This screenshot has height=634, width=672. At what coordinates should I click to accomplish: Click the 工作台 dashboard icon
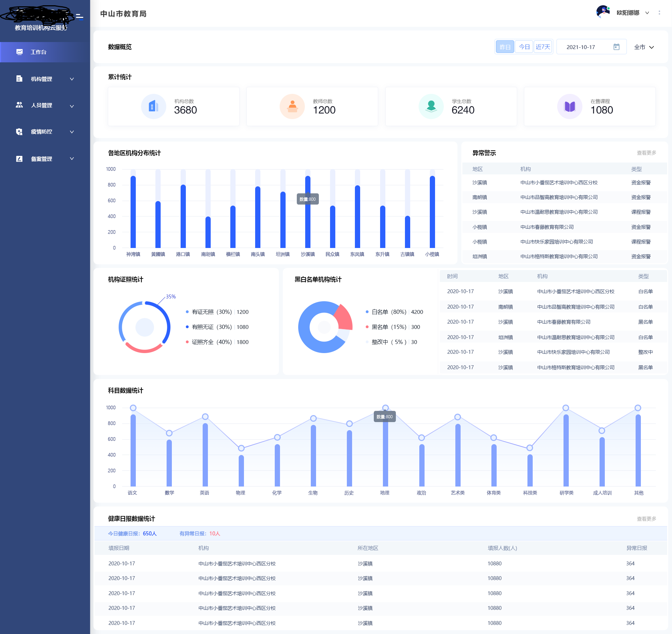[20, 52]
